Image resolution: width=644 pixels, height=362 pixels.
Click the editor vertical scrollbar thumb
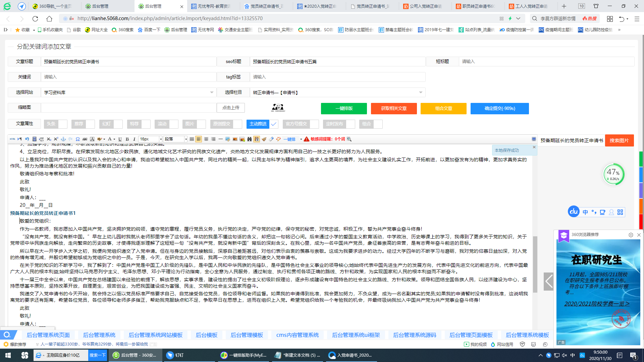click(535, 265)
